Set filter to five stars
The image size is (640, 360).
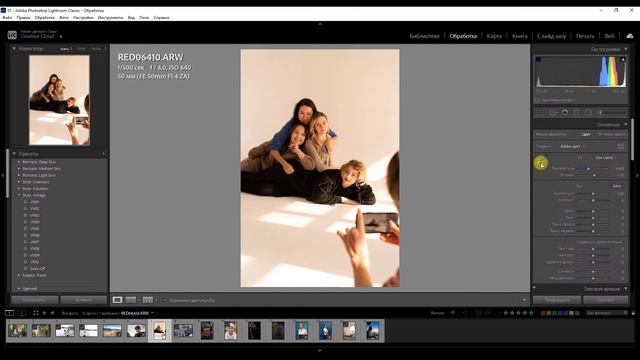pos(531,313)
